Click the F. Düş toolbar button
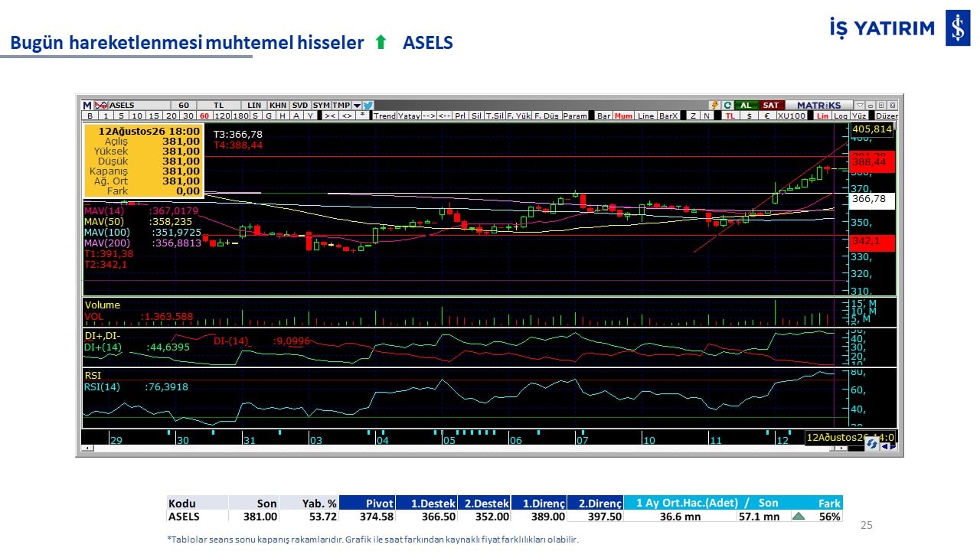 (547, 116)
